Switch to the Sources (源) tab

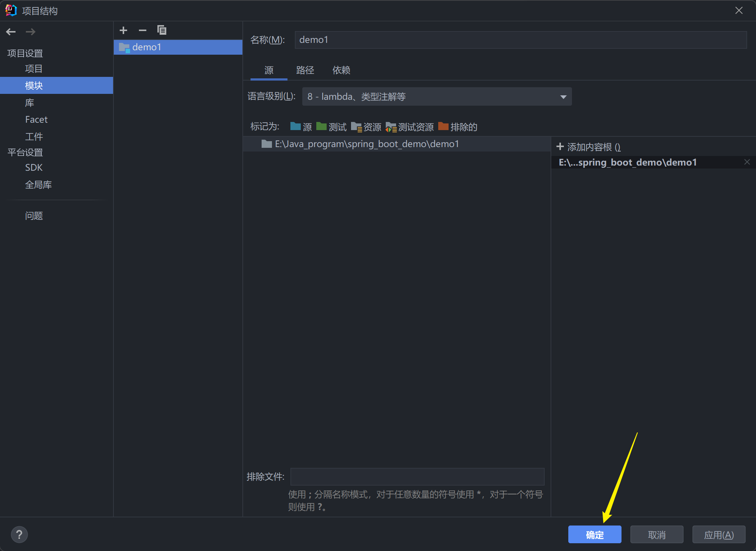click(x=269, y=70)
